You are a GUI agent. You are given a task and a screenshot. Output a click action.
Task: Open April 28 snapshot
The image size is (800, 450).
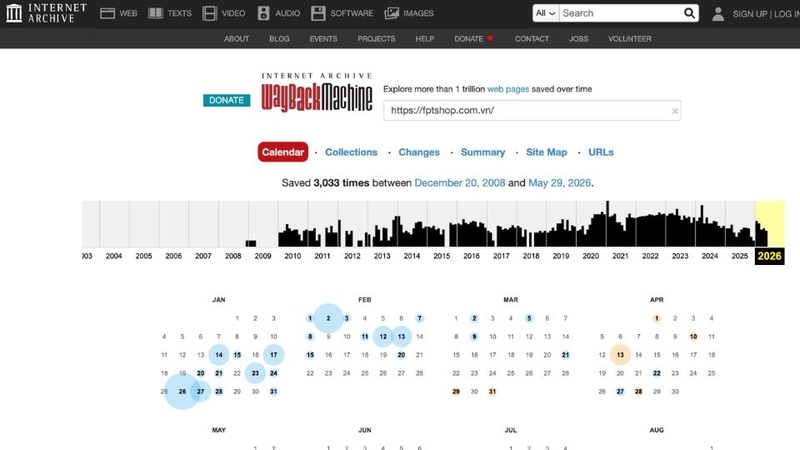coord(638,391)
